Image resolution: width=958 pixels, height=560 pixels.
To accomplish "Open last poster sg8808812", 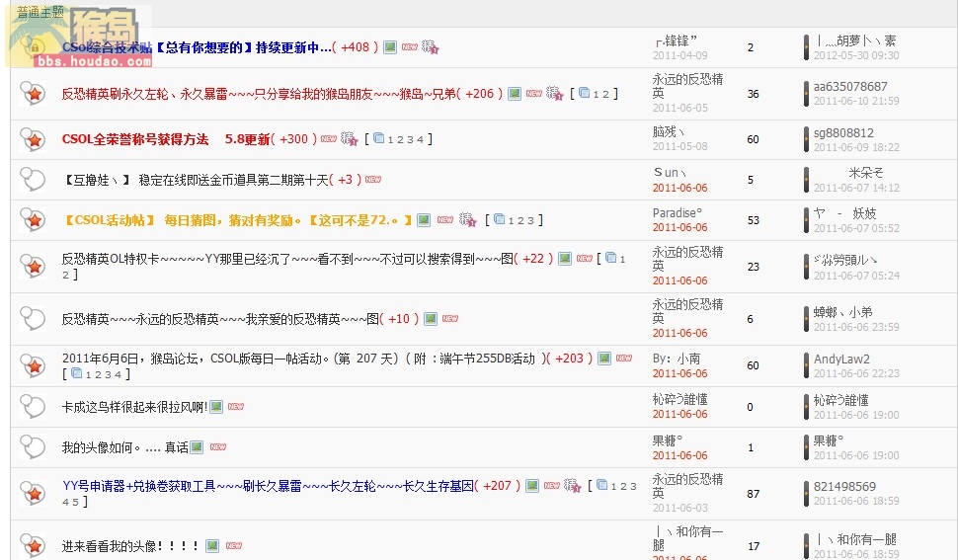I will (843, 133).
